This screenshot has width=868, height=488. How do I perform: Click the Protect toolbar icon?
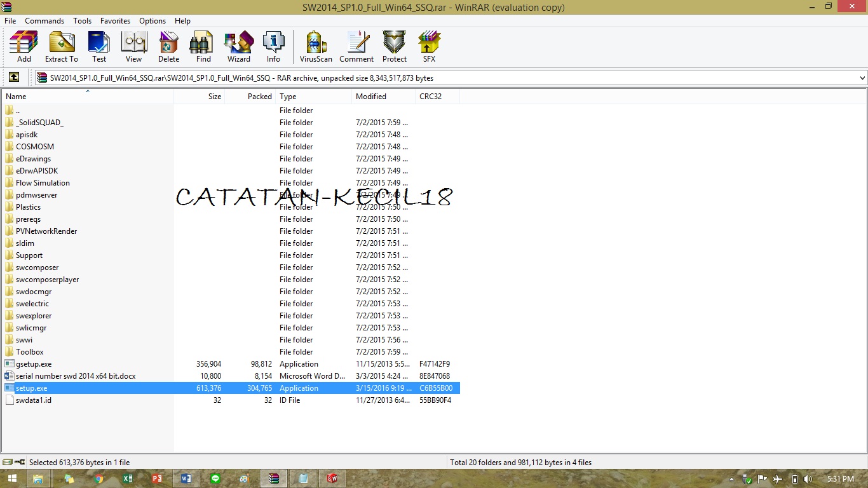click(395, 47)
